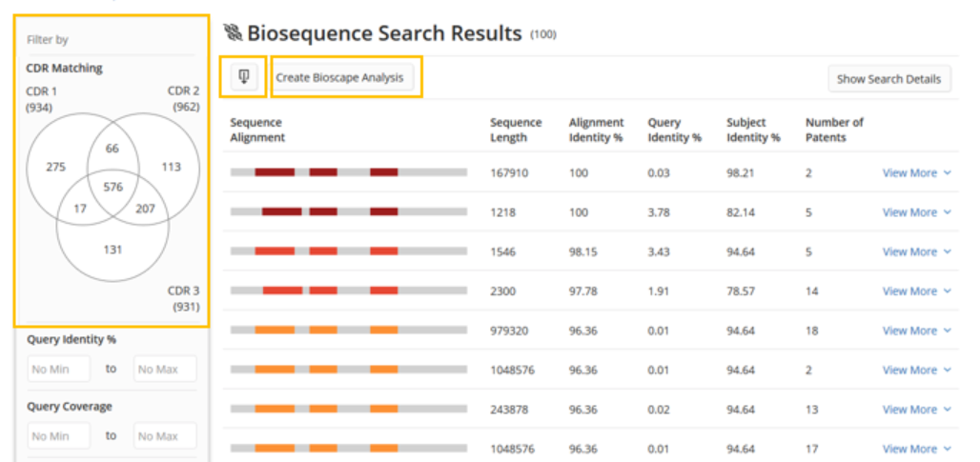Expand View More for the 167910 sequence row

tap(915, 173)
